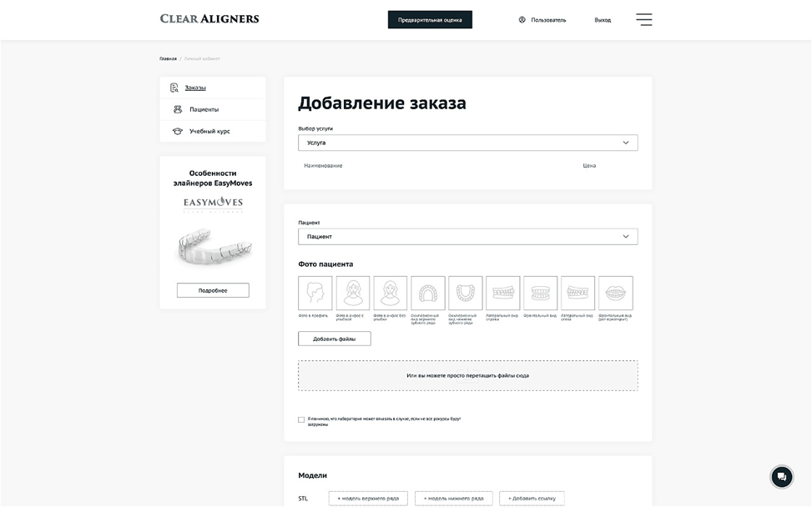Click + модель нижнего ряда button
The height and width of the screenshot is (507, 812).
[x=454, y=499]
